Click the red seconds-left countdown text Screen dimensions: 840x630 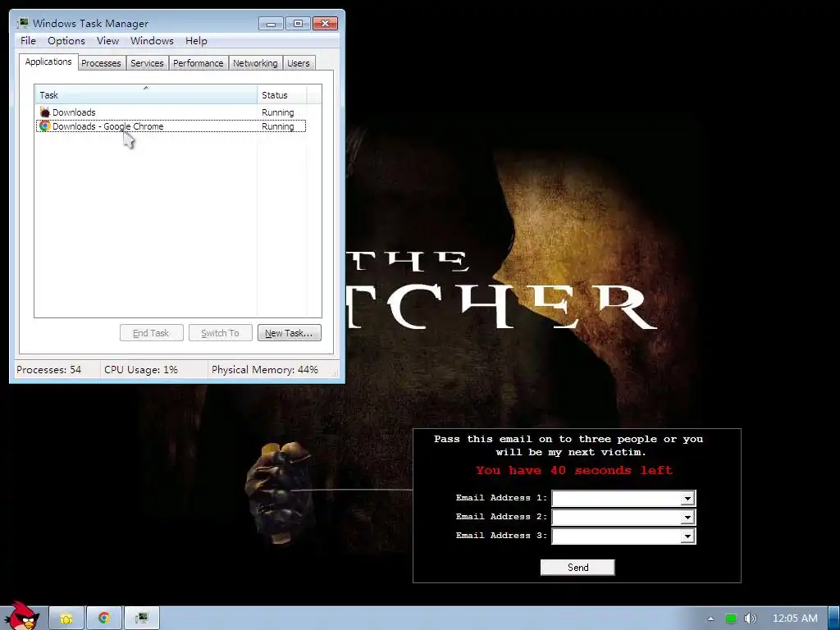(573, 470)
